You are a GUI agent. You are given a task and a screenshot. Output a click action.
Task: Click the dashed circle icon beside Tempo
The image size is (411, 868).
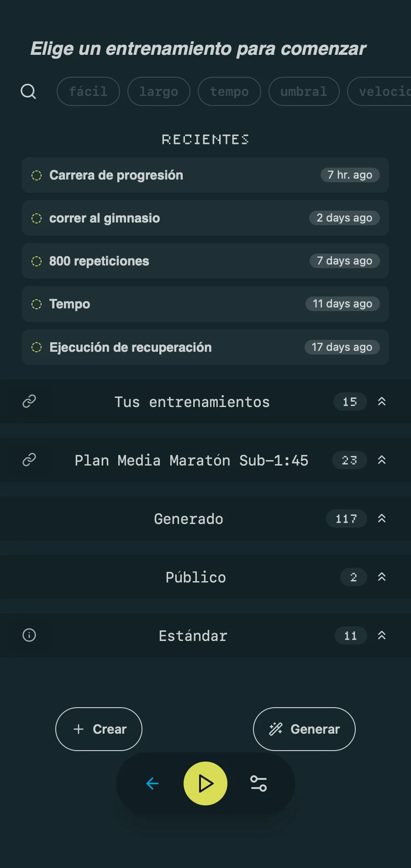(x=37, y=304)
